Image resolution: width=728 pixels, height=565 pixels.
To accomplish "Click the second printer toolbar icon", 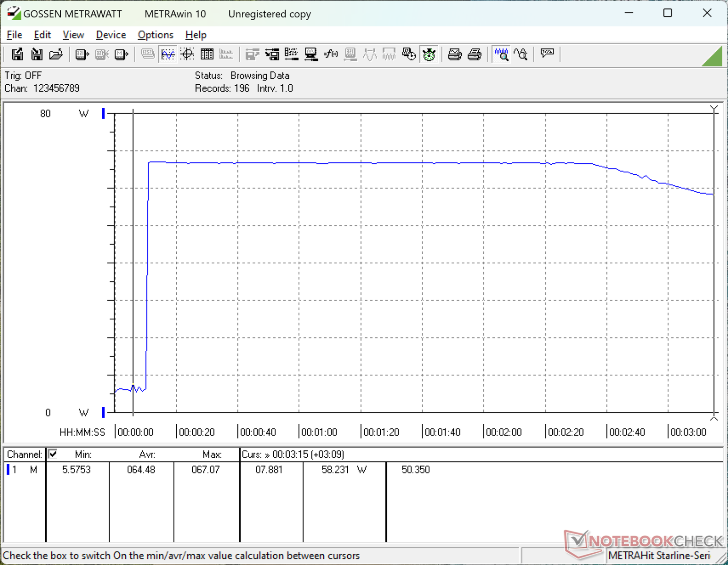I will 474,55.
